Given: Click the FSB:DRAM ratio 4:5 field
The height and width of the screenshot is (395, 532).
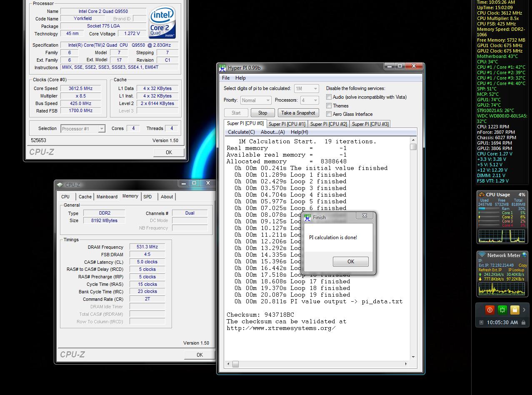Looking at the screenshot, I should pos(147,254).
